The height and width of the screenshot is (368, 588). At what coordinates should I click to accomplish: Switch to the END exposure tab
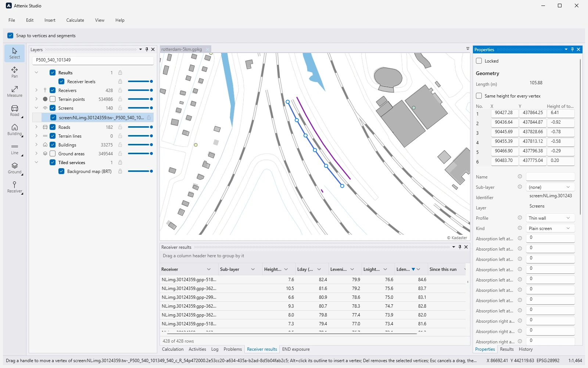pos(296,349)
